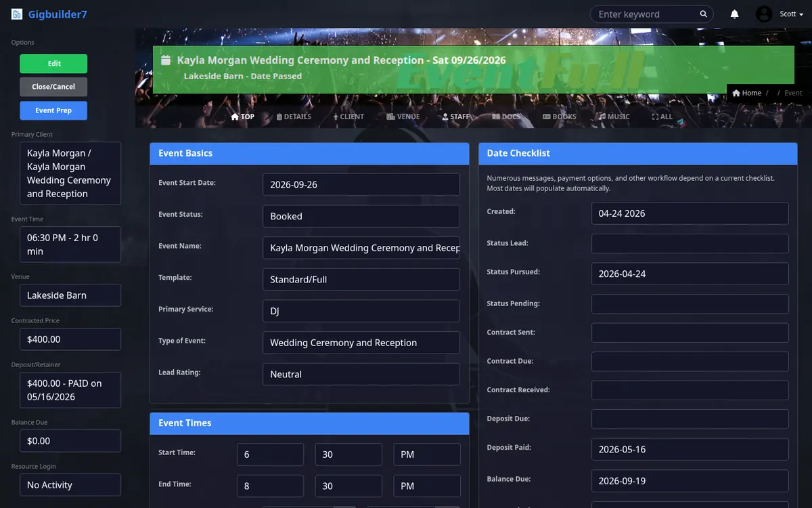Click the empty Status Lead field
This screenshot has width=812, height=508.
tap(690, 243)
